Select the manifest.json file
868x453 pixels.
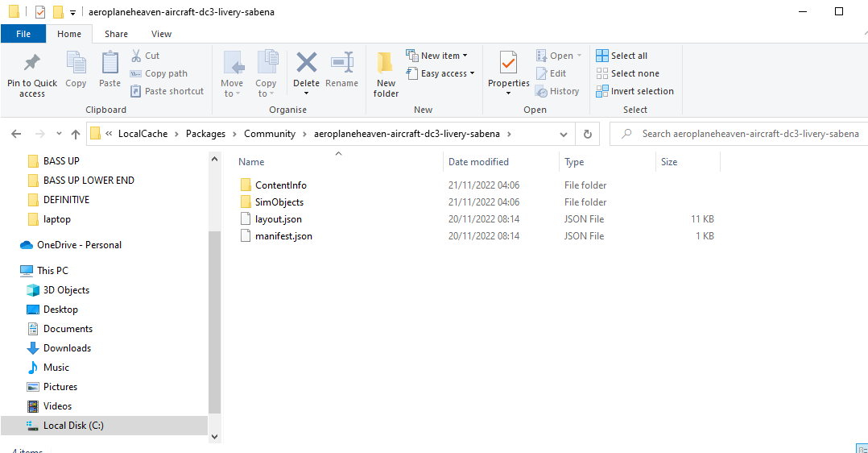coord(276,235)
